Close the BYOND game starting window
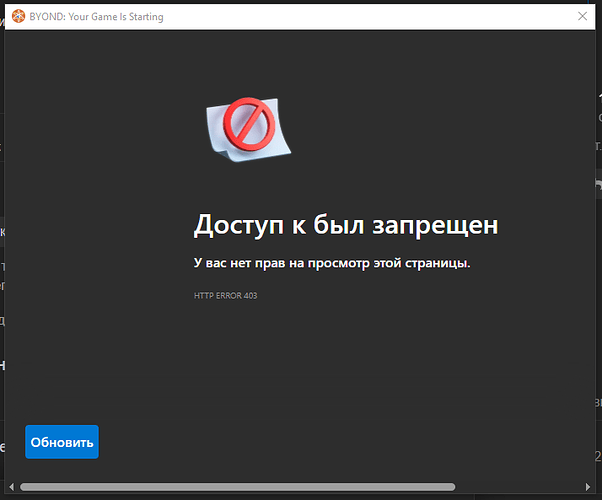 click(x=582, y=16)
